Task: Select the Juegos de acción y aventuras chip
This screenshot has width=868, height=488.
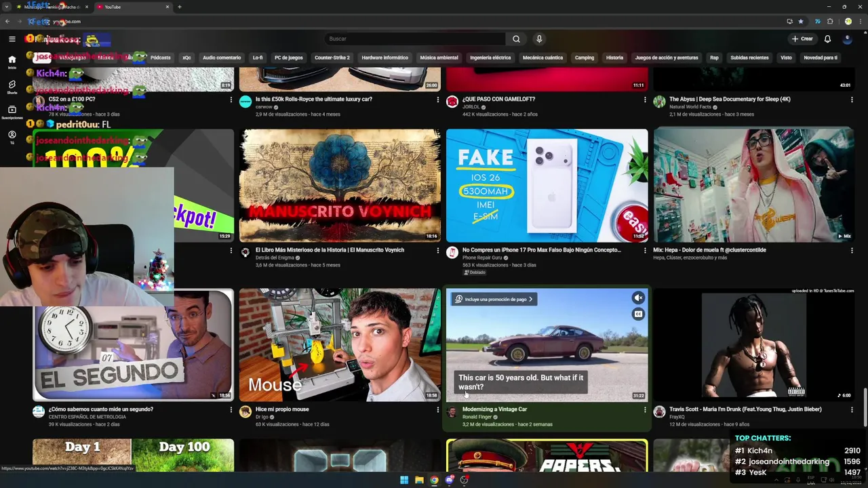Action: tap(667, 58)
